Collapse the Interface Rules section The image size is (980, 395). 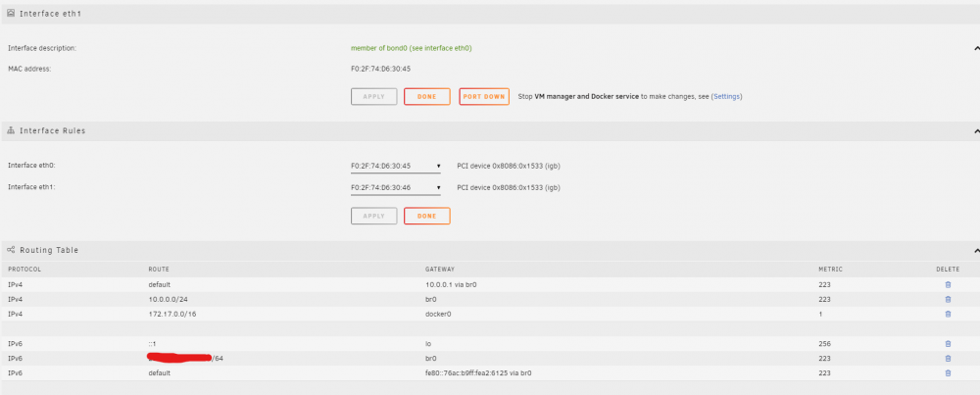(x=976, y=131)
